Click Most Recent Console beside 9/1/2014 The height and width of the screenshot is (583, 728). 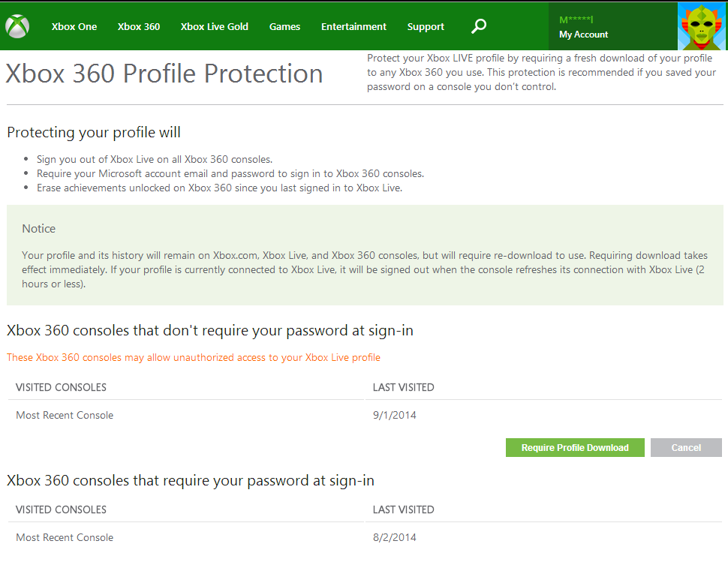click(65, 415)
